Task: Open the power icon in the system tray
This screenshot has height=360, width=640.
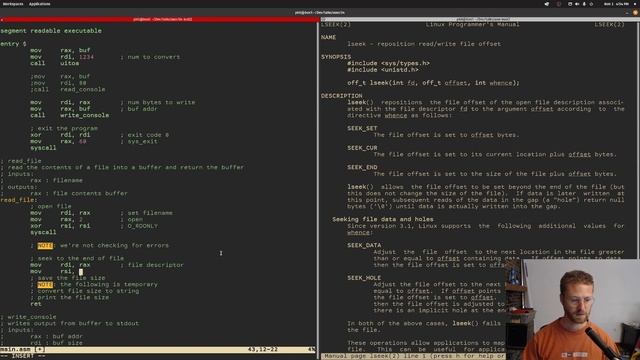Action: (x=591, y=4)
